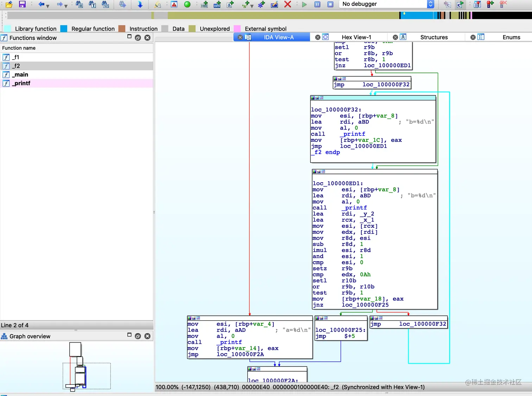Click 'loc_100000ED1:' label in the graph node
532x396 pixels.
[x=338, y=183]
